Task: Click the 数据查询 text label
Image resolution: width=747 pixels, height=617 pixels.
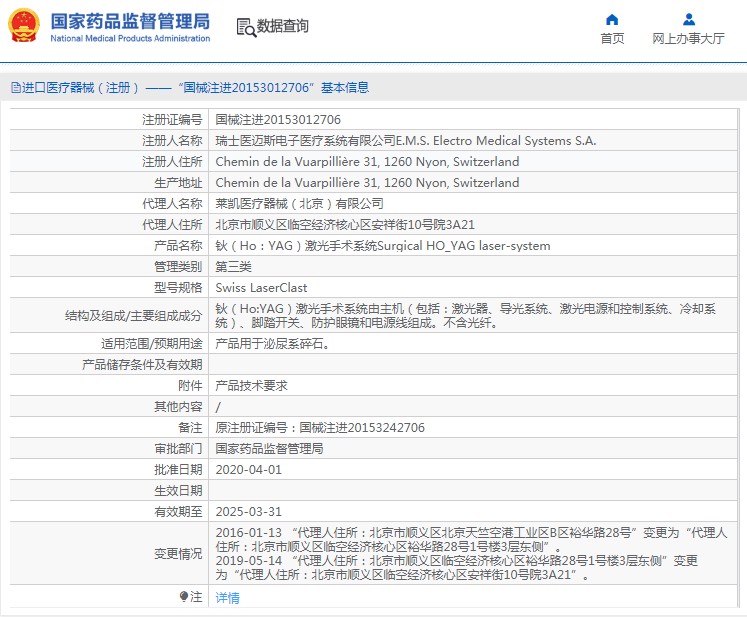Action: click(282, 26)
